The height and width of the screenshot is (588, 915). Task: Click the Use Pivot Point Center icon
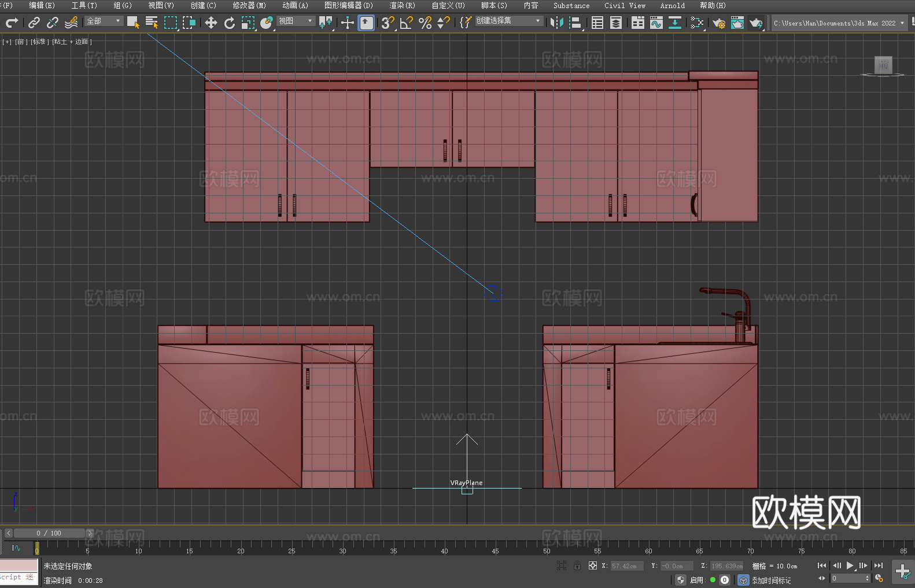click(x=326, y=23)
